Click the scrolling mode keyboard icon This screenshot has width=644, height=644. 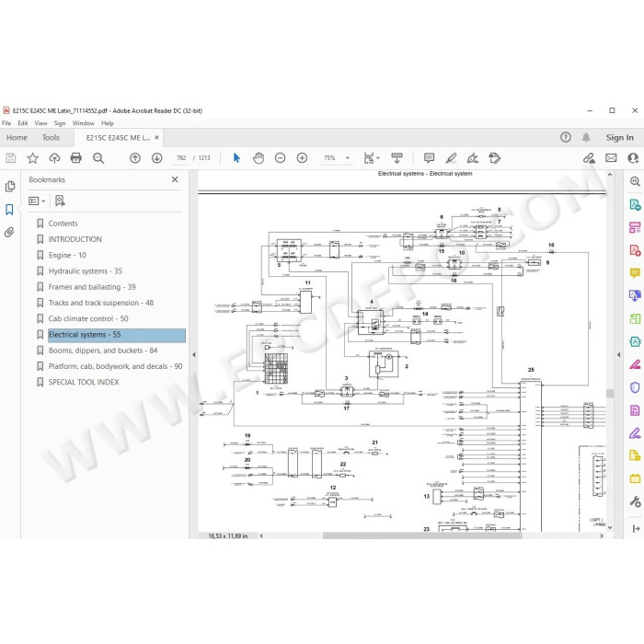click(x=397, y=158)
